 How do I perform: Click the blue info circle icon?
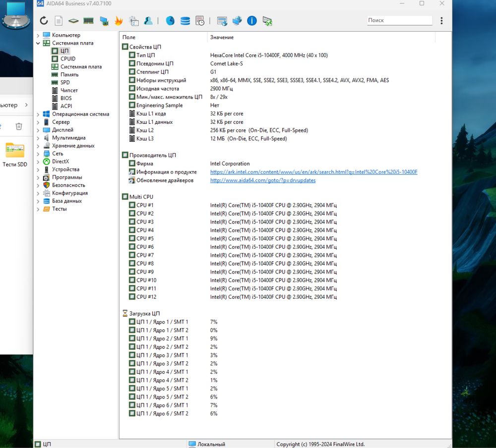252,21
